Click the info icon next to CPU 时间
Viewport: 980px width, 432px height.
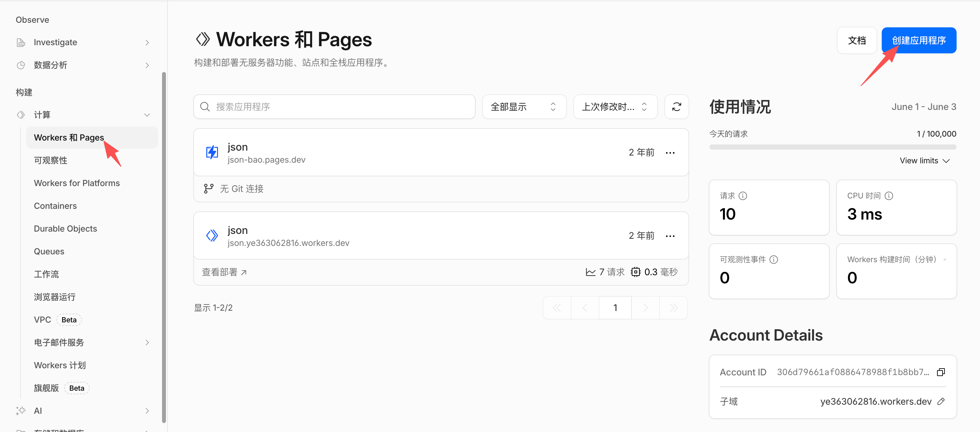click(x=889, y=196)
